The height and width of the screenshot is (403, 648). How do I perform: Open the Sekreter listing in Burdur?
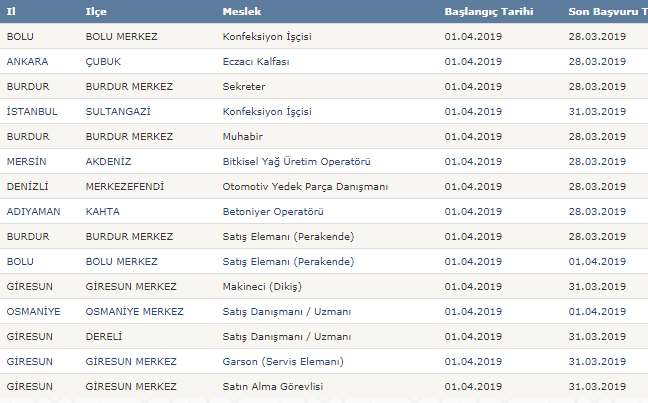(x=244, y=86)
